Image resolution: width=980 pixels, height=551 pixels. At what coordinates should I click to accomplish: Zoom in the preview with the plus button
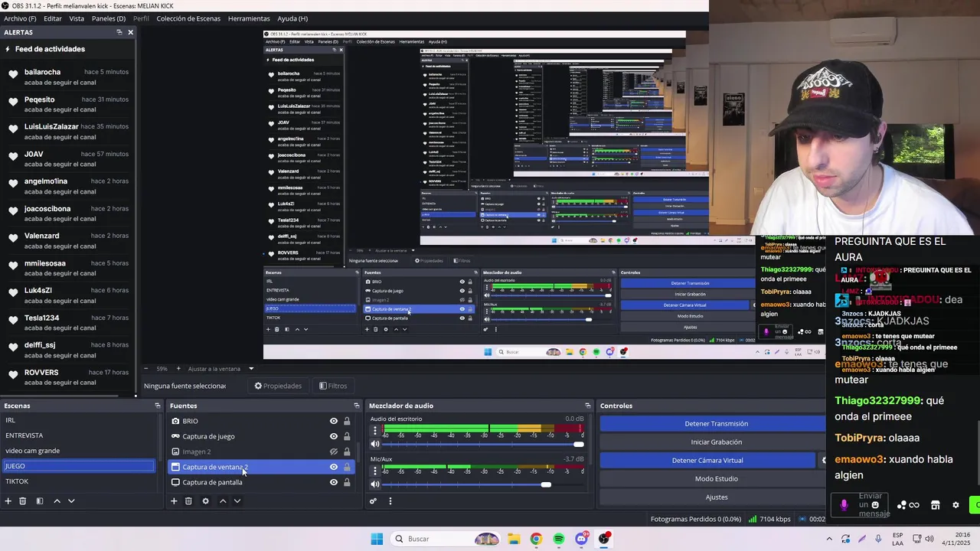tap(178, 369)
